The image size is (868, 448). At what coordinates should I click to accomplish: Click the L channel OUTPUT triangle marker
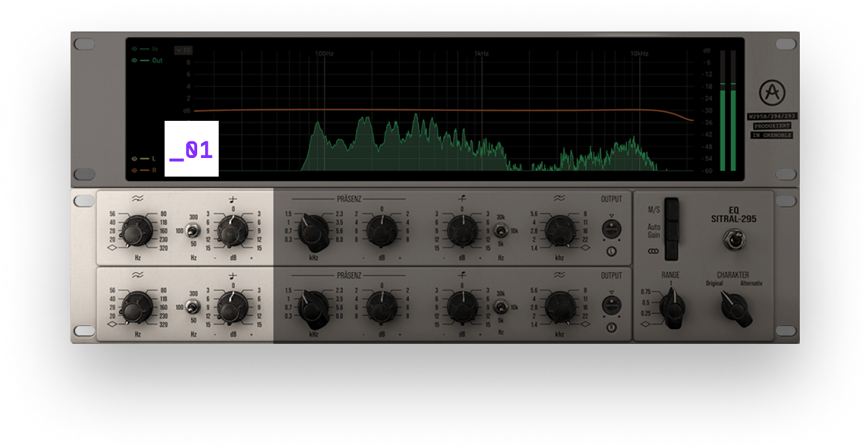(x=611, y=216)
